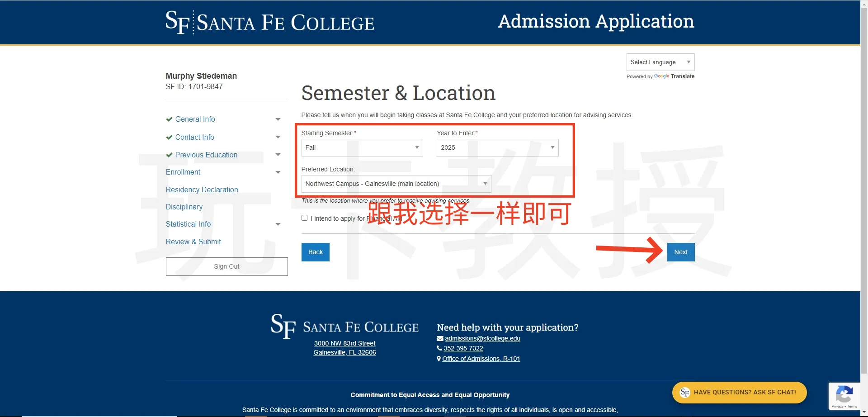
Task: Open the Starting Semester dropdown
Action: [x=362, y=148]
